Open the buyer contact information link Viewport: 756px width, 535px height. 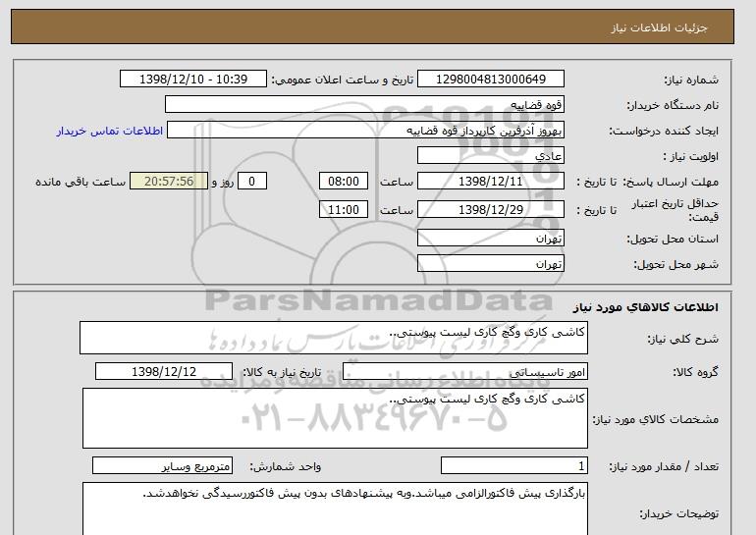109,131
